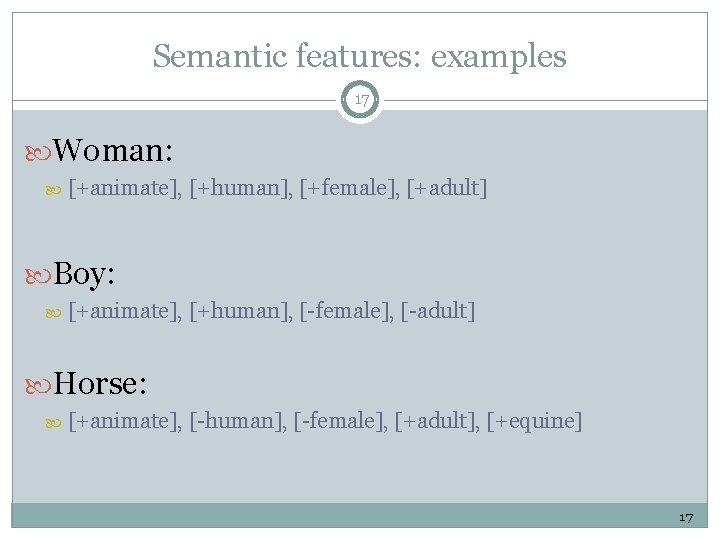Viewport: 720px width, 540px height.
Task: Click the page number 17 in the bottom corner
Action: tap(685, 517)
